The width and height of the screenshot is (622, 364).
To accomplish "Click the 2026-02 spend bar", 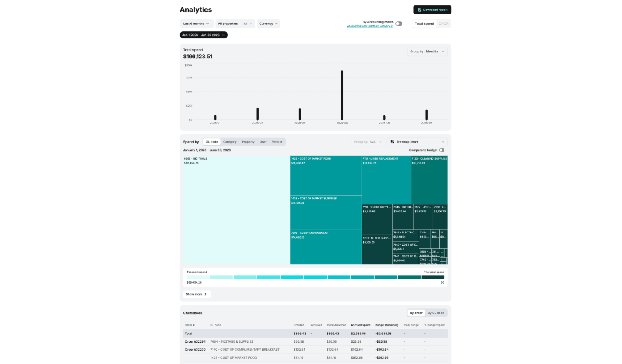I will [x=257, y=114].
